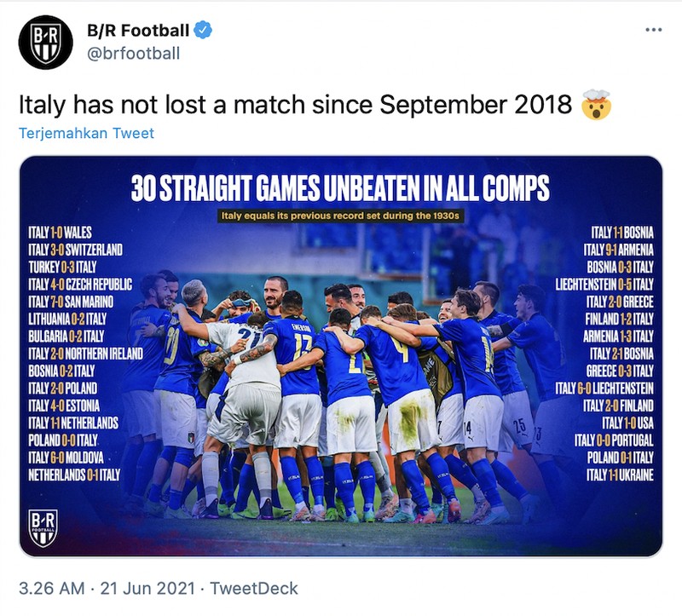Expand the tweet image to full view
The image size is (682, 616).
[341, 358]
